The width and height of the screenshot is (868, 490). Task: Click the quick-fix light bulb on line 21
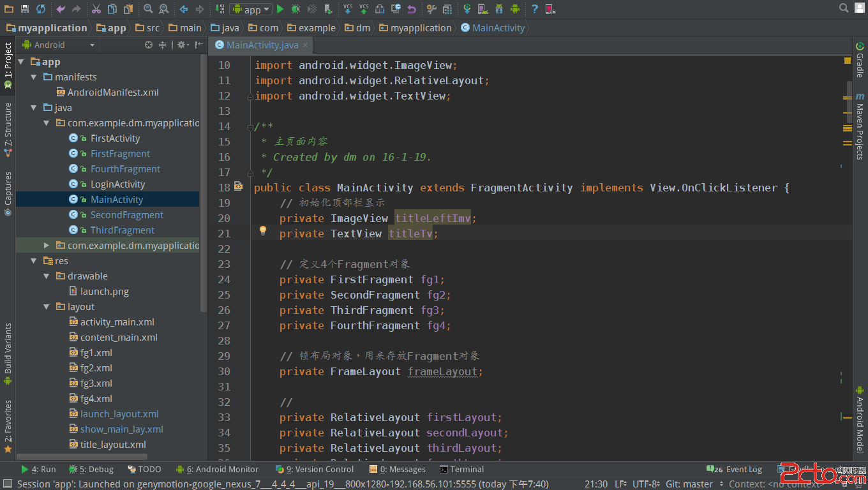(263, 233)
